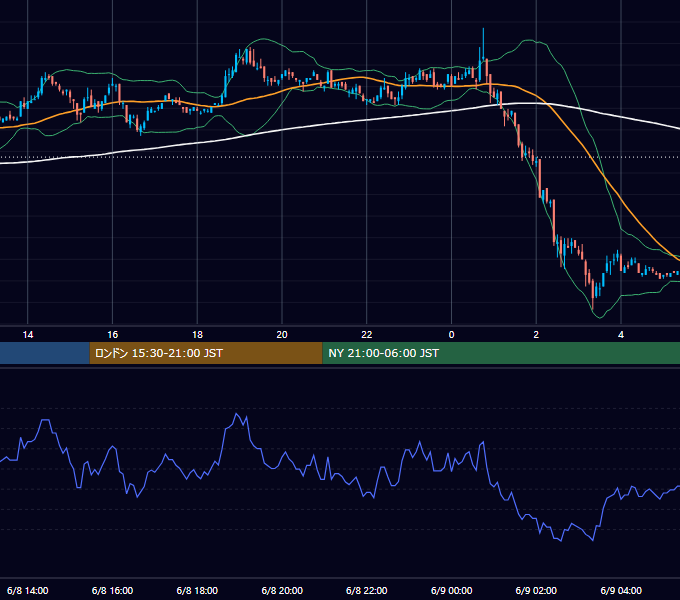Viewport: 680px width, 600px height.
Task: Click the hour label 14 on price chart axis
Action: tap(28, 335)
